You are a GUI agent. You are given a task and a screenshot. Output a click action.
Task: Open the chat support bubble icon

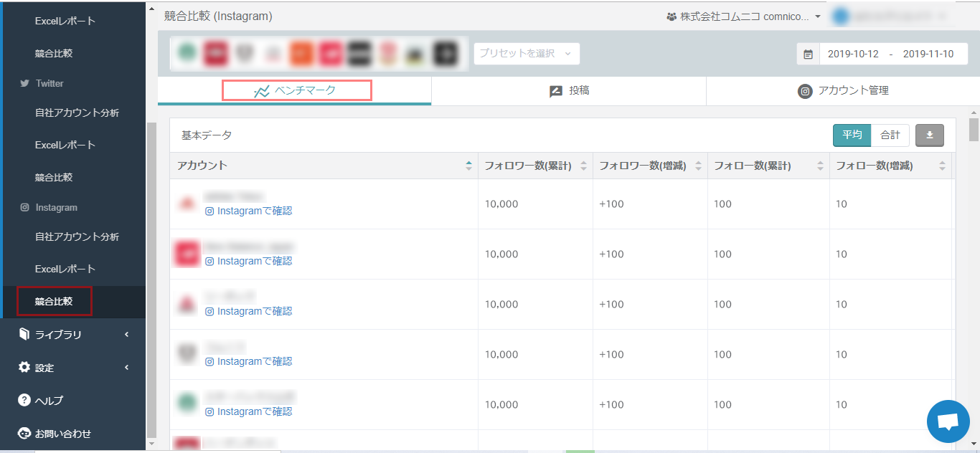click(948, 421)
